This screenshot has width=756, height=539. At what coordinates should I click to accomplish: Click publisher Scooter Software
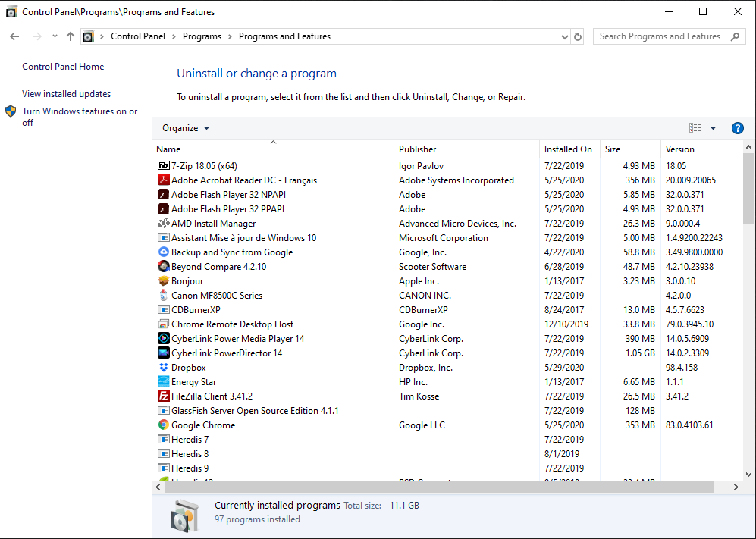click(432, 267)
